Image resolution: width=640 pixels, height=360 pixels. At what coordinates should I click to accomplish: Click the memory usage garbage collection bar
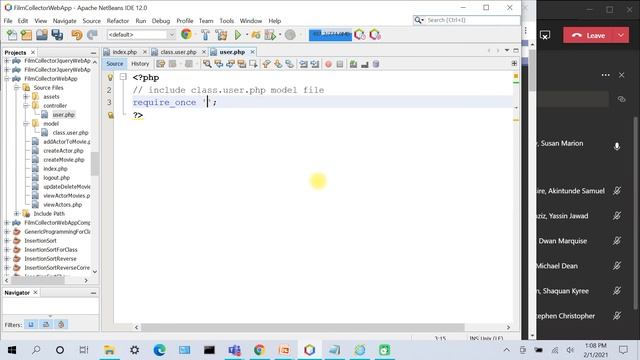pos(330,35)
